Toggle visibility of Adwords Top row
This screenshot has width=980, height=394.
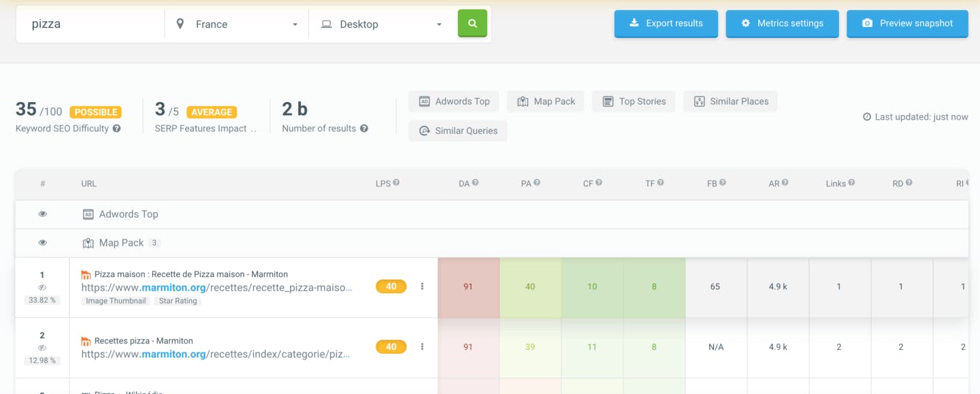(42, 214)
